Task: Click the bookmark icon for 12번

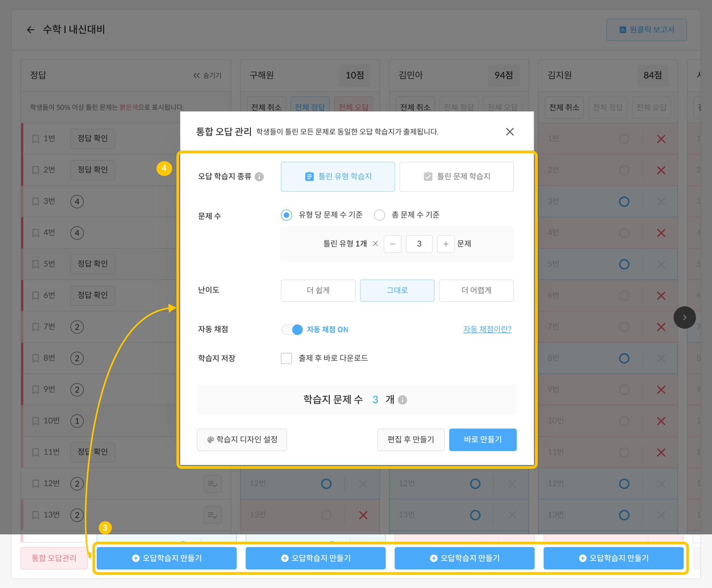Action: (35, 483)
